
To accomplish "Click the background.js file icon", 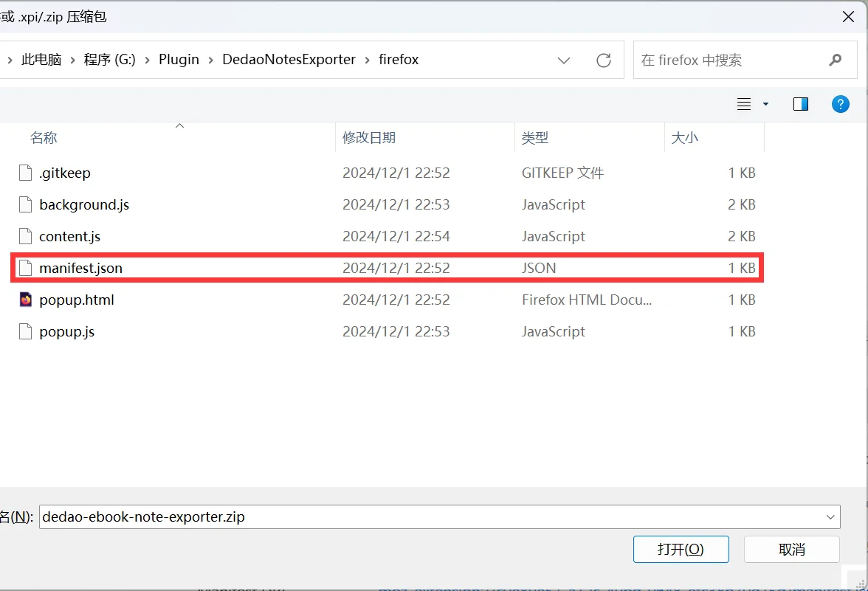I will 25,204.
